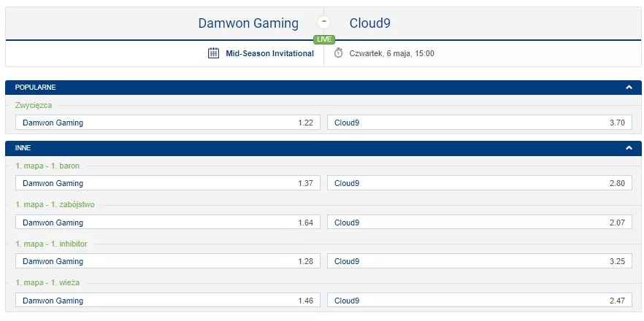This screenshot has height=321, width=644.
Task: Bet on Damwon Gaming as winner at 1.22
Action: pyautogui.click(x=167, y=123)
